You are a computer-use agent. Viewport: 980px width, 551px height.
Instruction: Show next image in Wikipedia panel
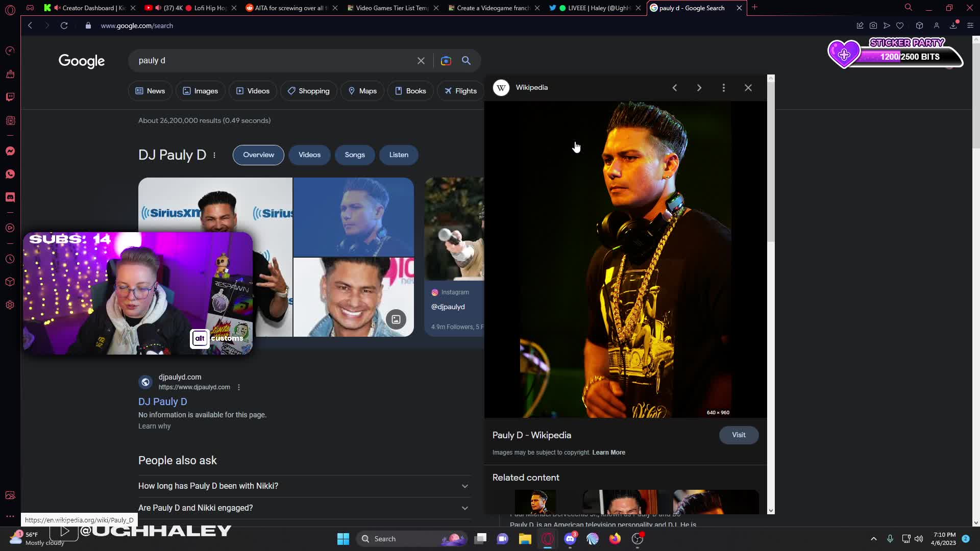(699, 88)
